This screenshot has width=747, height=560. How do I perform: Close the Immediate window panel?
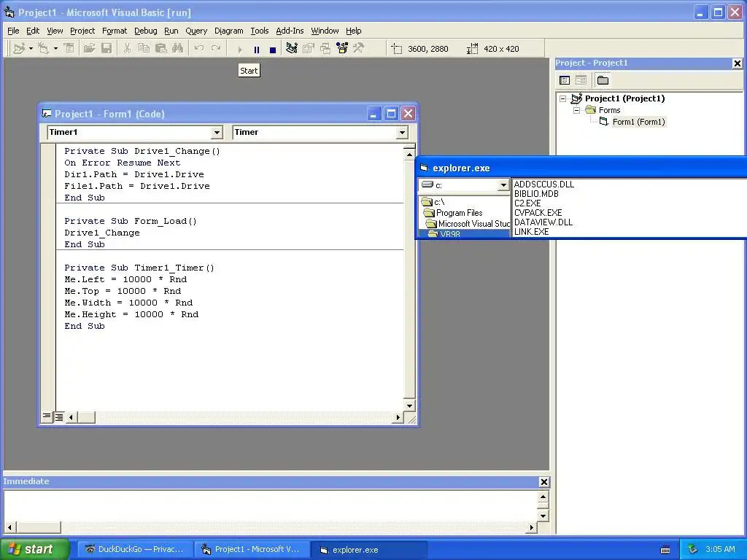543,482
